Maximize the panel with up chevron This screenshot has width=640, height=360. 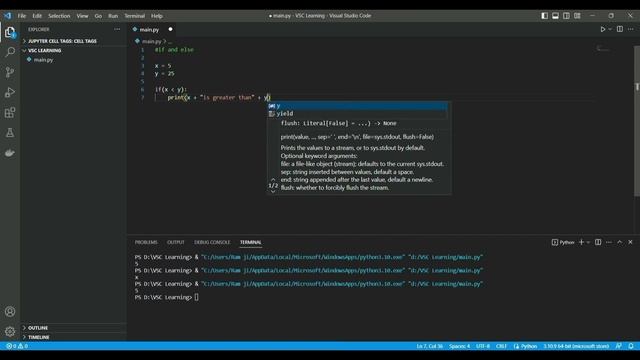tap(620, 242)
